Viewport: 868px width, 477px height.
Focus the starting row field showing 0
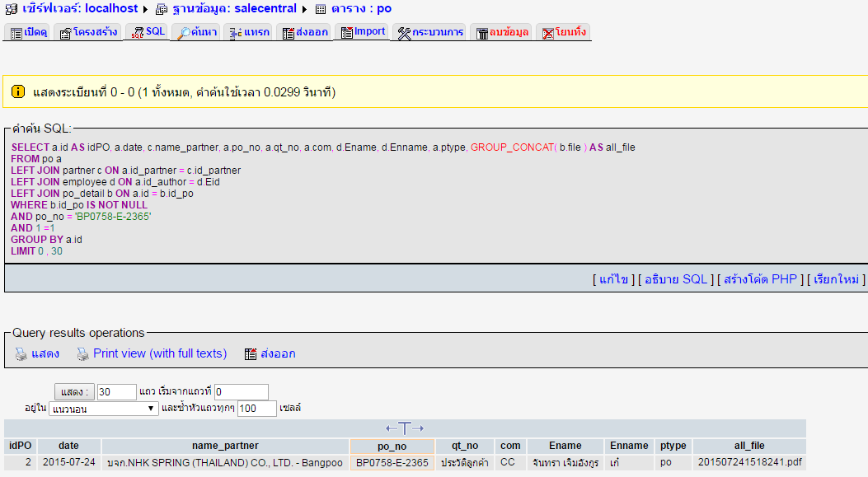point(242,392)
